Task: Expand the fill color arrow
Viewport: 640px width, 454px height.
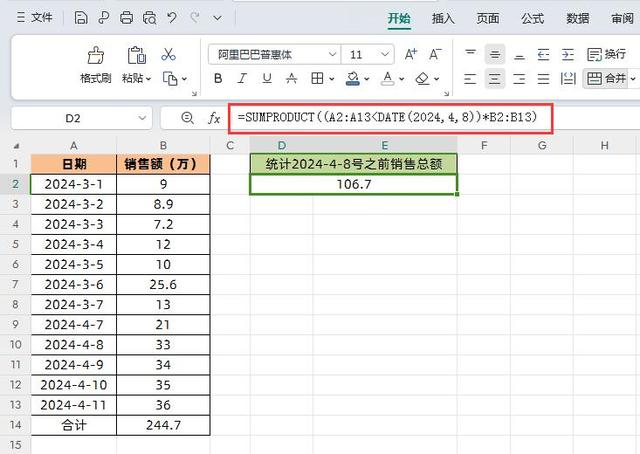Action: (367, 79)
